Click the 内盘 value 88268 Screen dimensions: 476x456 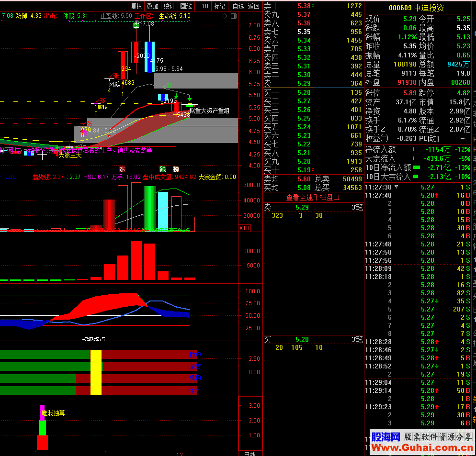click(461, 82)
